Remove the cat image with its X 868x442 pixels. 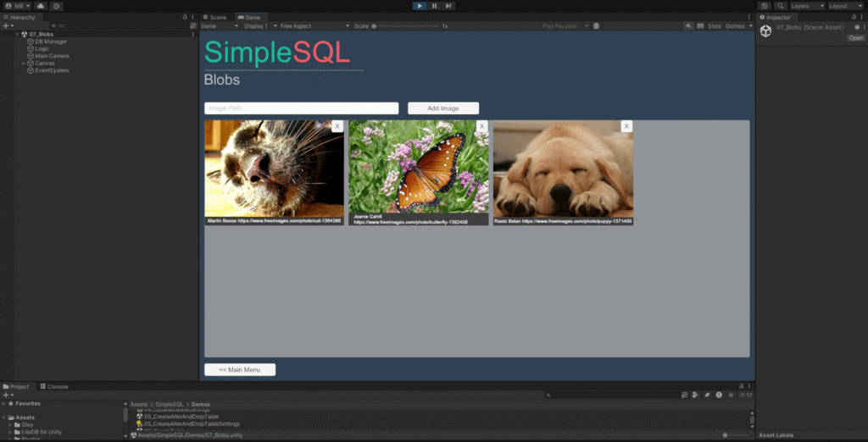(x=337, y=126)
